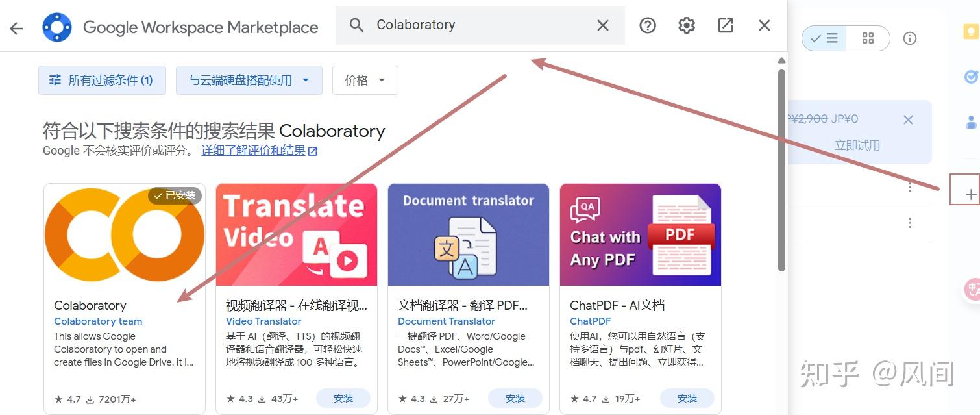Open the 所有过滤条件 filter panel
Viewport: 980px width, 415px height.
tap(102, 79)
